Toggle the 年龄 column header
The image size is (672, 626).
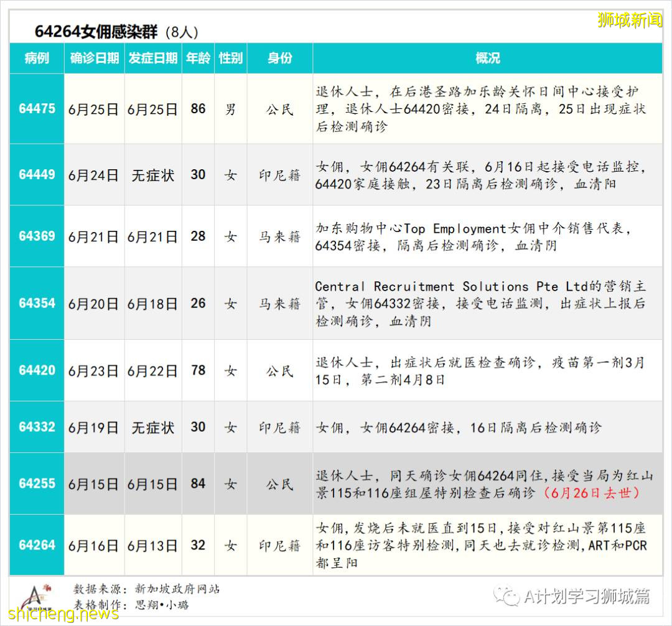point(198,58)
